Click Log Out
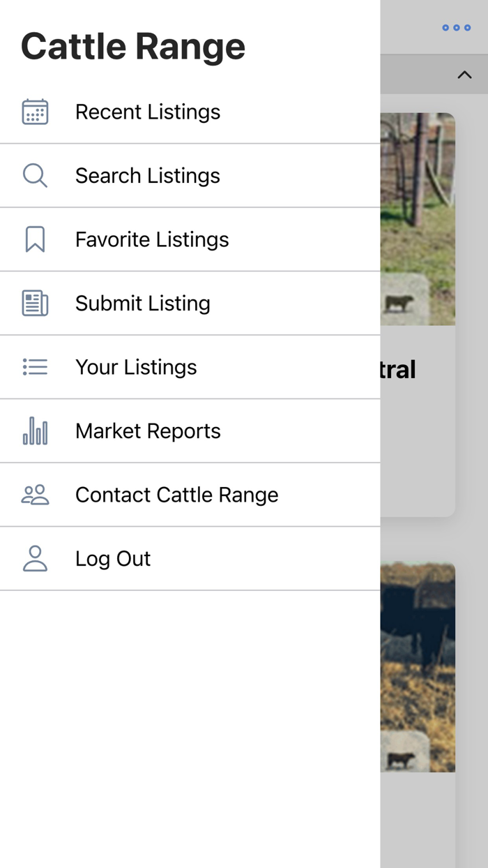The width and height of the screenshot is (488, 868). [x=113, y=558]
